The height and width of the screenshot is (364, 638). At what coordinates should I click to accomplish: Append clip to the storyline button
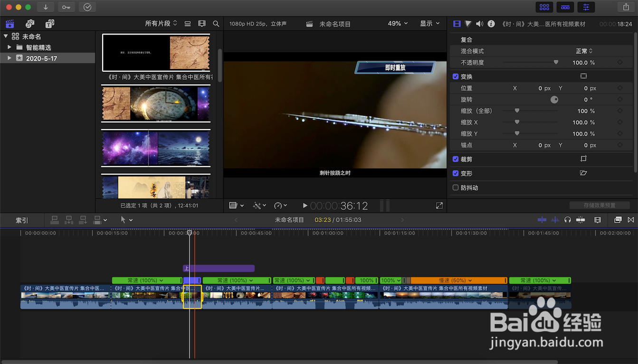point(83,220)
